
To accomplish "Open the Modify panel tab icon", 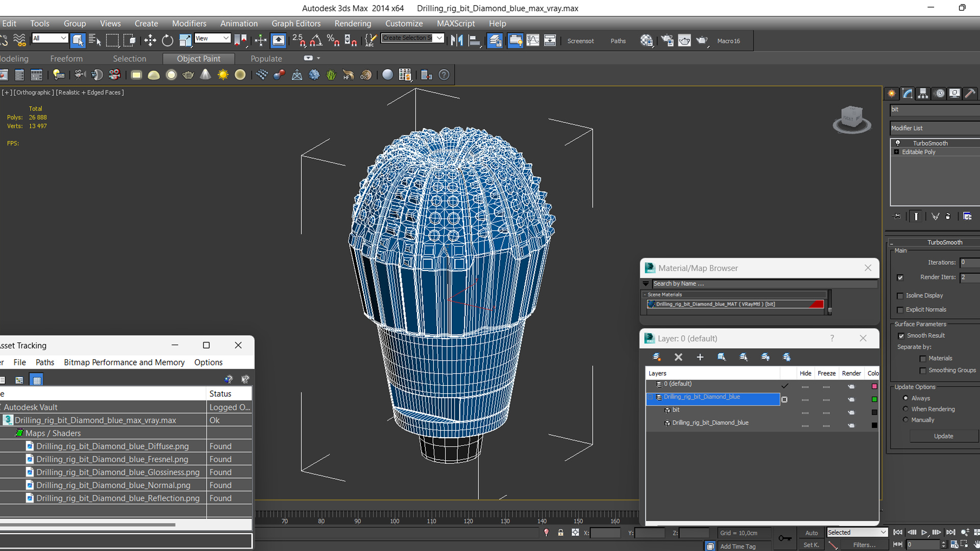I will point(908,93).
